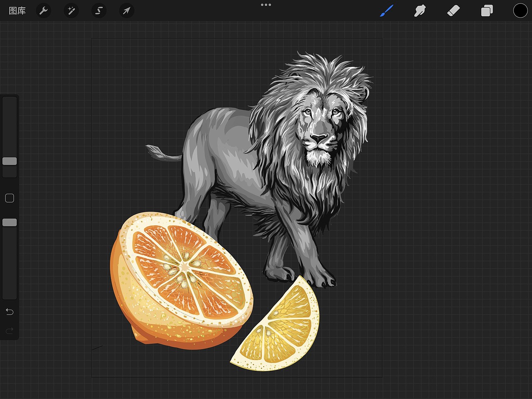Tap the three-dot multitasking menu at top
The width and height of the screenshot is (532, 399).
(x=266, y=5)
